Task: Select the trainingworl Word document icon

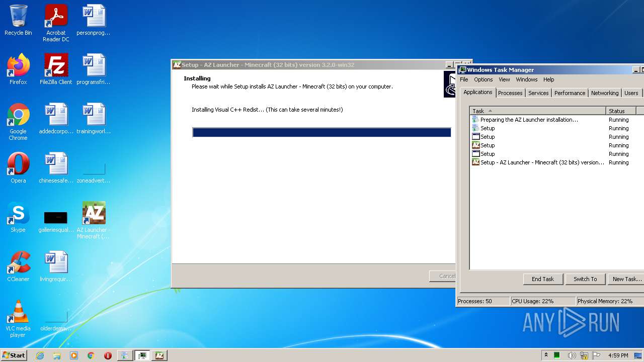Action: [x=94, y=119]
